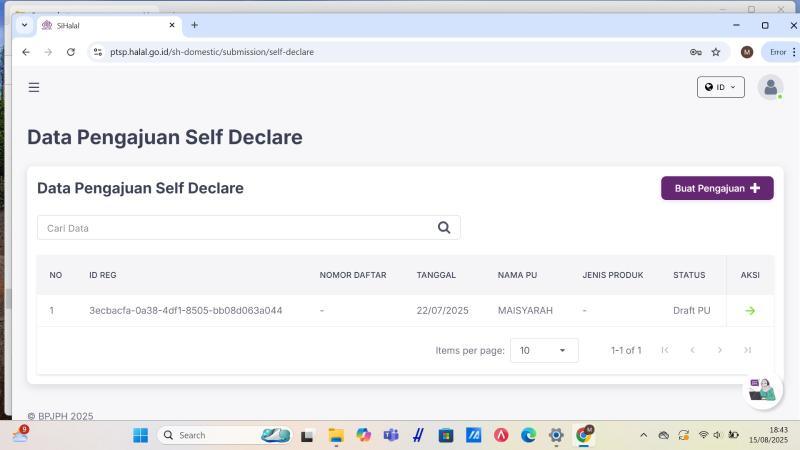Reload the SiHalal page
This screenshot has width=800, height=450.
click(71, 52)
